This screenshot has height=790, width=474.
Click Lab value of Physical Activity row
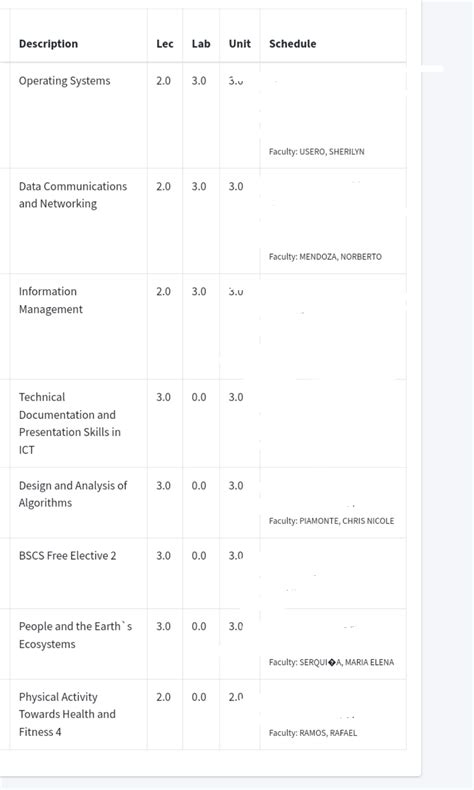tap(199, 697)
